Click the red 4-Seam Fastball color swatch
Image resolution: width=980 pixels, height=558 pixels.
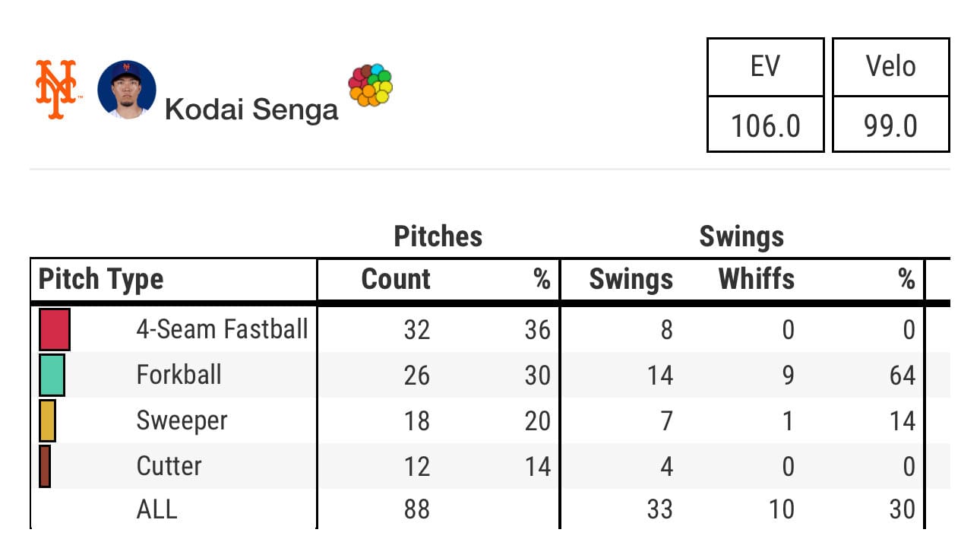[55, 329]
